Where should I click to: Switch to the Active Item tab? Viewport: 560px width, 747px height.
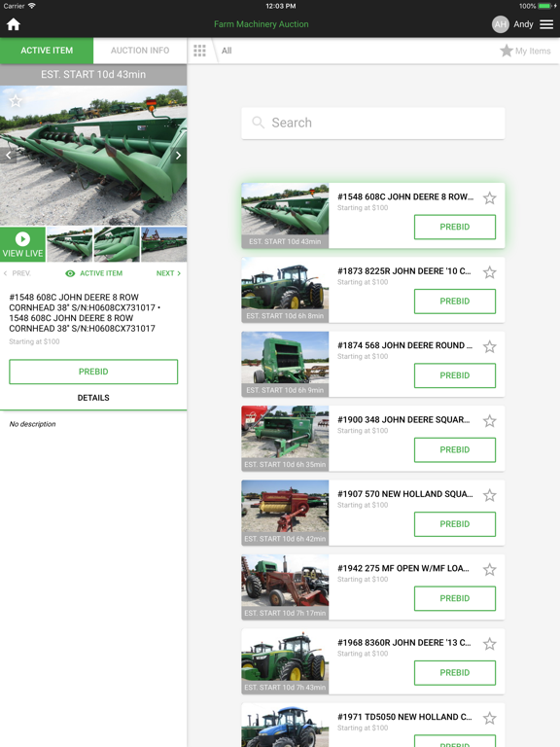(x=47, y=51)
